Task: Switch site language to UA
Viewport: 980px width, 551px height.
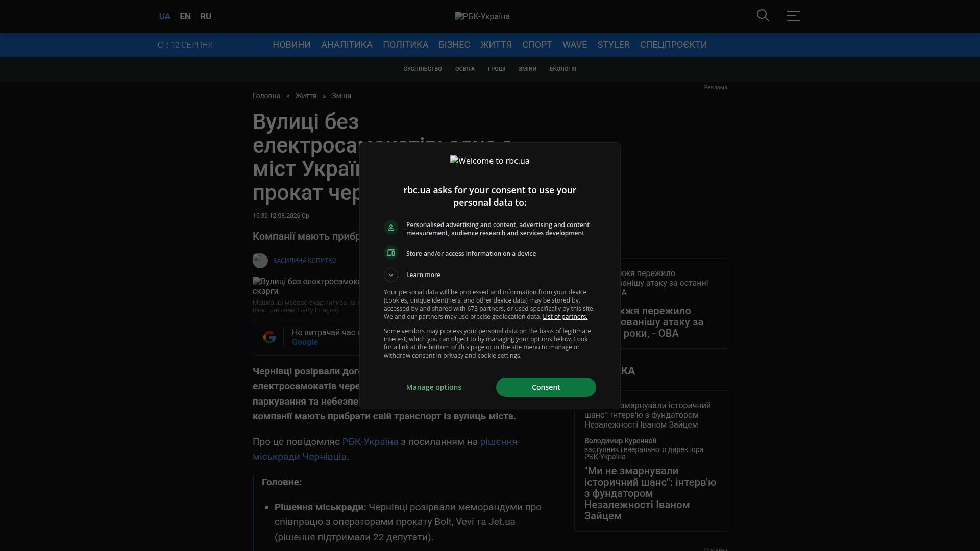Action: (164, 16)
